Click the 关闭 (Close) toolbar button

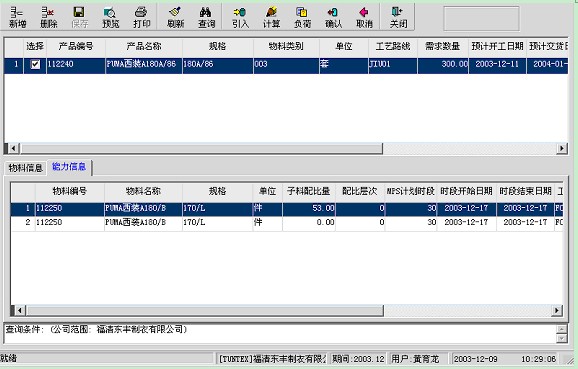398,17
